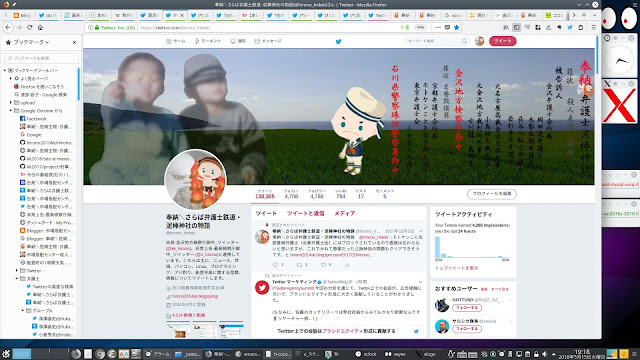Open ダッシュボード bookmark in sidebar
The width and height of the screenshot is (640, 360).
point(47,222)
